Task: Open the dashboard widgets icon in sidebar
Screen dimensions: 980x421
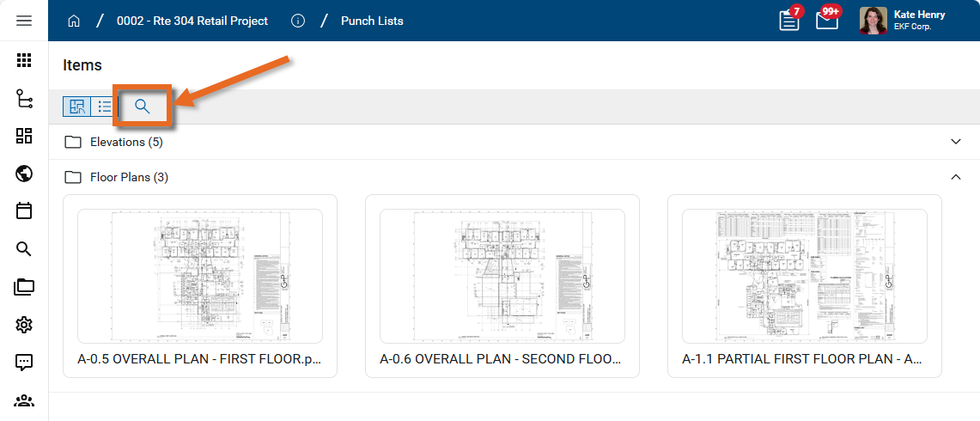Action: (24, 136)
